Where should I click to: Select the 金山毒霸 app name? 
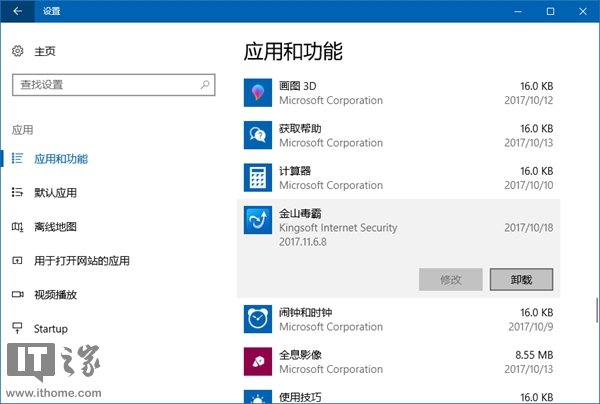tap(300, 213)
